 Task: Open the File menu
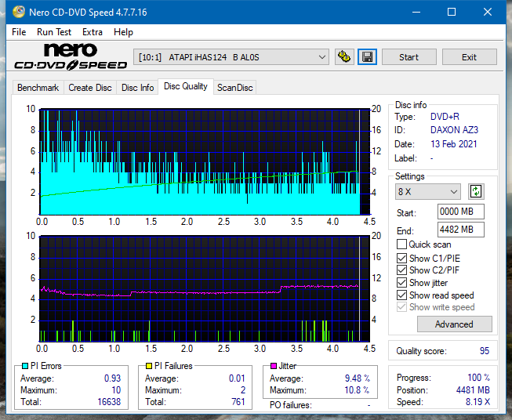19,32
